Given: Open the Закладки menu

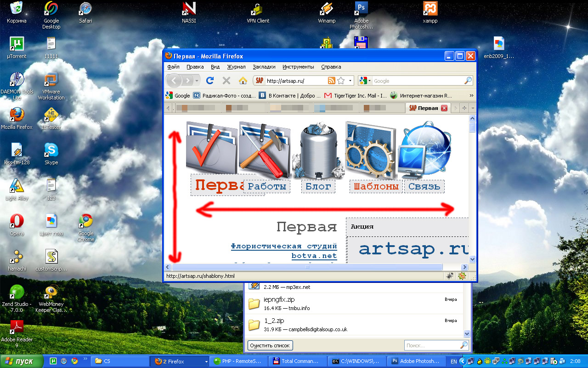Looking at the screenshot, I should click(x=264, y=67).
